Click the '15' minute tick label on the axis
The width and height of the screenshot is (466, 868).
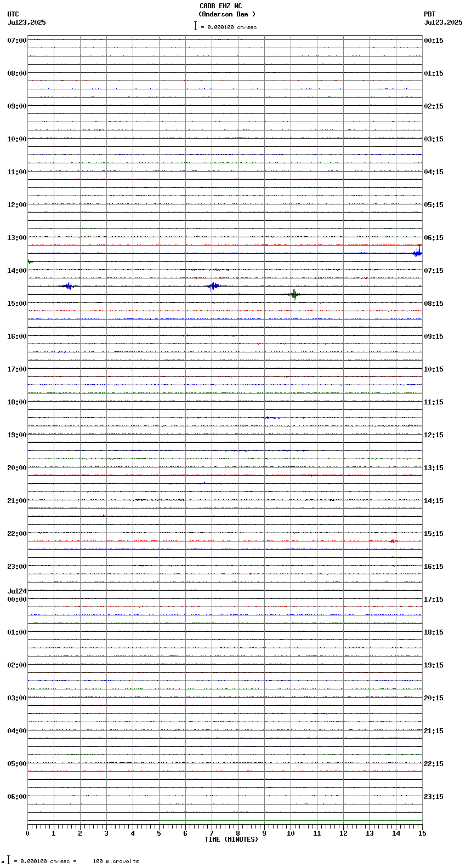[422, 833]
